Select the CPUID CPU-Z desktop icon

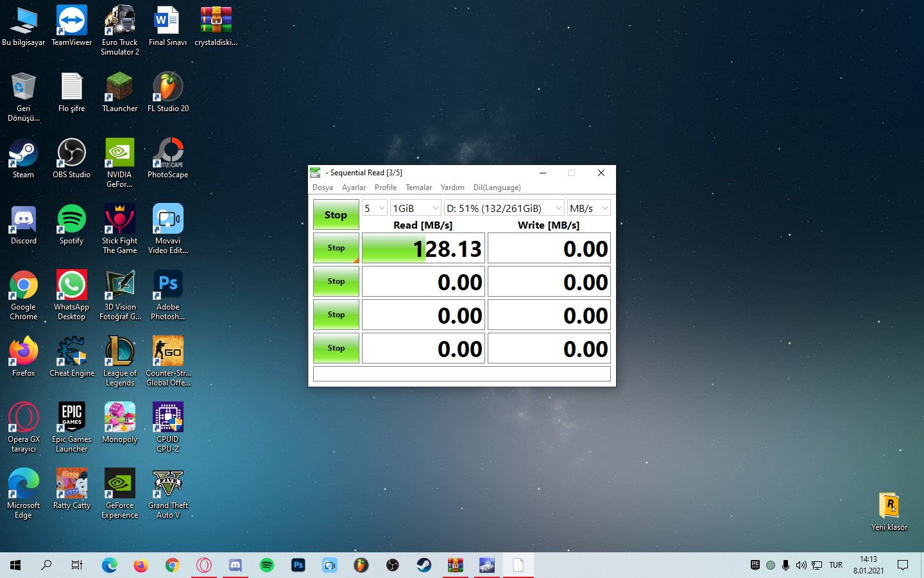click(x=167, y=428)
